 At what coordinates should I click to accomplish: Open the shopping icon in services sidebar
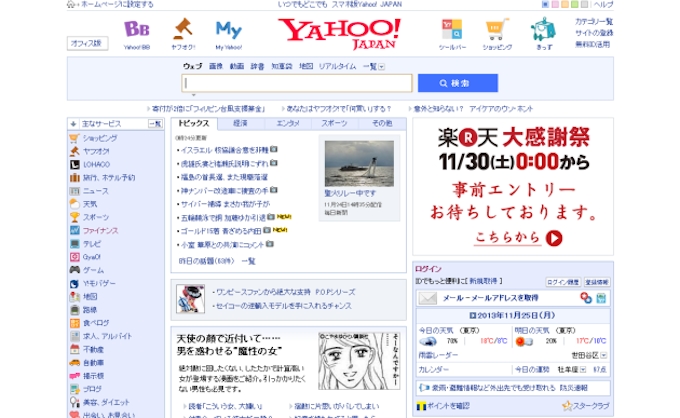(x=75, y=137)
